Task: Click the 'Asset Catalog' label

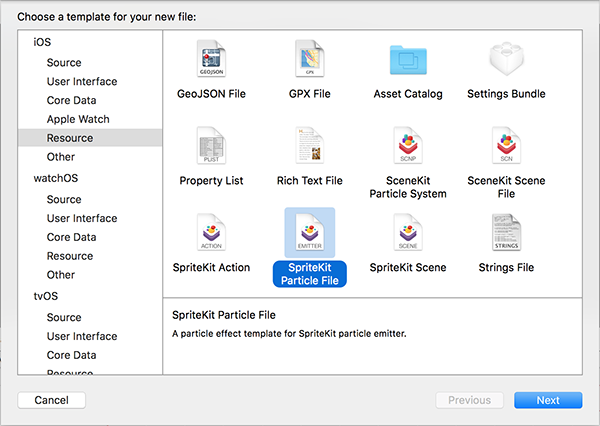Action: pyautogui.click(x=408, y=94)
